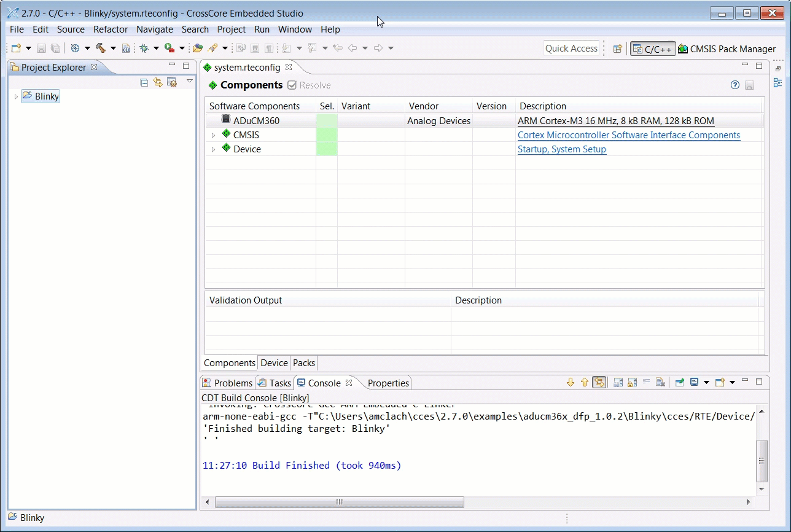Open the Refactor menu

[111, 29]
